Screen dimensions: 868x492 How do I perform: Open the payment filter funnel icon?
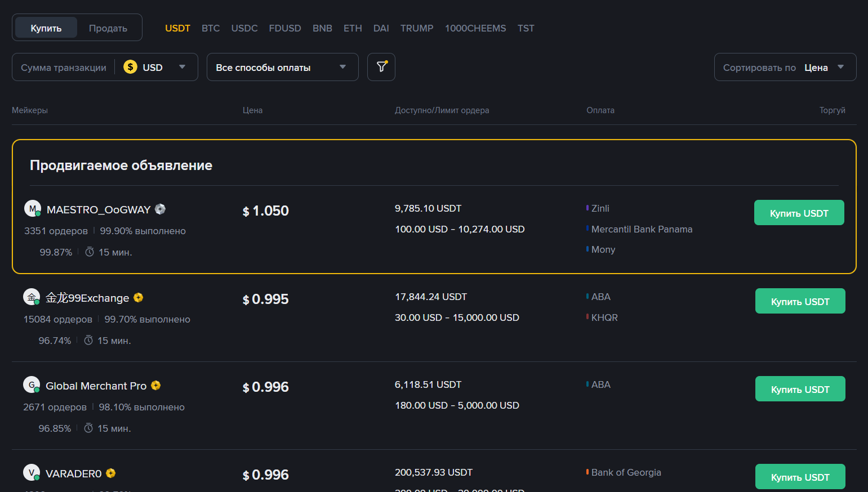tap(381, 66)
